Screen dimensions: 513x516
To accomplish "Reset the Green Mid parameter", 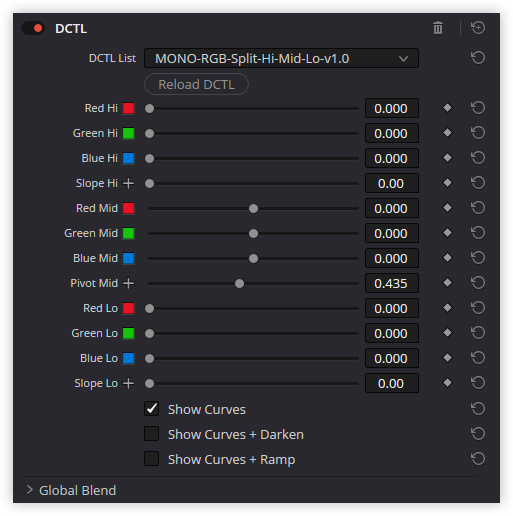I will click(x=478, y=233).
